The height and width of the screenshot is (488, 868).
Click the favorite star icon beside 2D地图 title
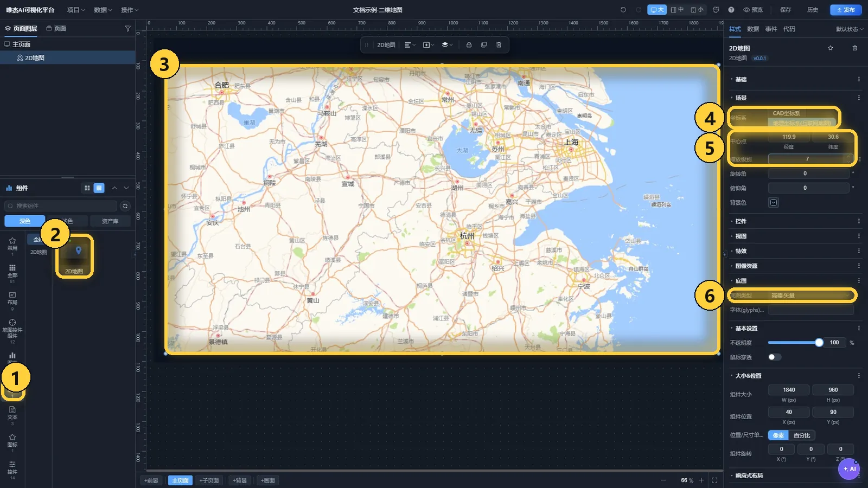coord(830,48)
